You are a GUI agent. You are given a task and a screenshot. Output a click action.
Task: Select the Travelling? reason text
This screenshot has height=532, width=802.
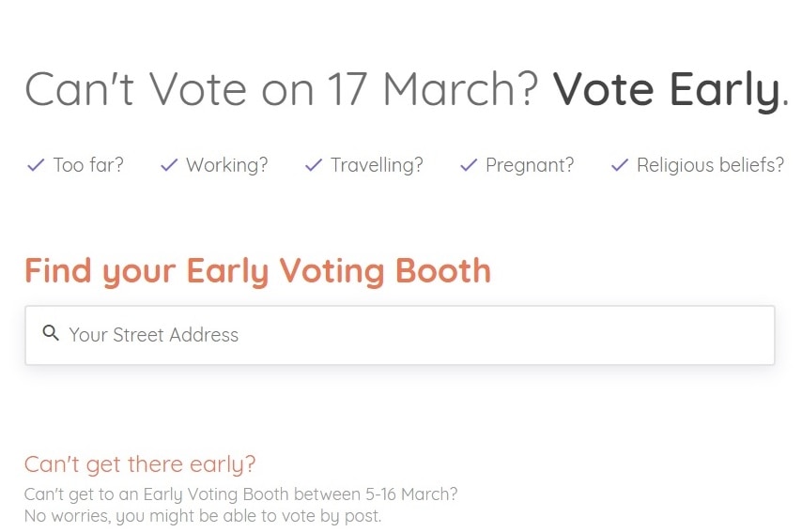pyautogui.click(x=377, y=165)
